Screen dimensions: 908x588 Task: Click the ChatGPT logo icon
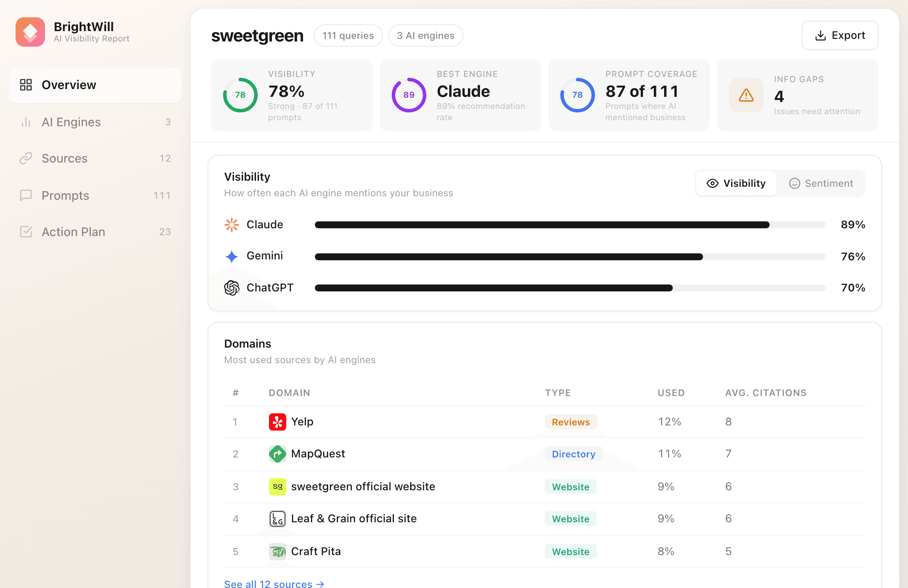(x=232, y=288)
